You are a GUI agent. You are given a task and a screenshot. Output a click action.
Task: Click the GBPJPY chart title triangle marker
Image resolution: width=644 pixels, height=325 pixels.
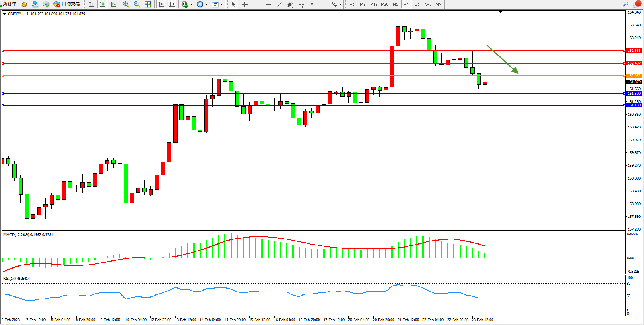4,14
